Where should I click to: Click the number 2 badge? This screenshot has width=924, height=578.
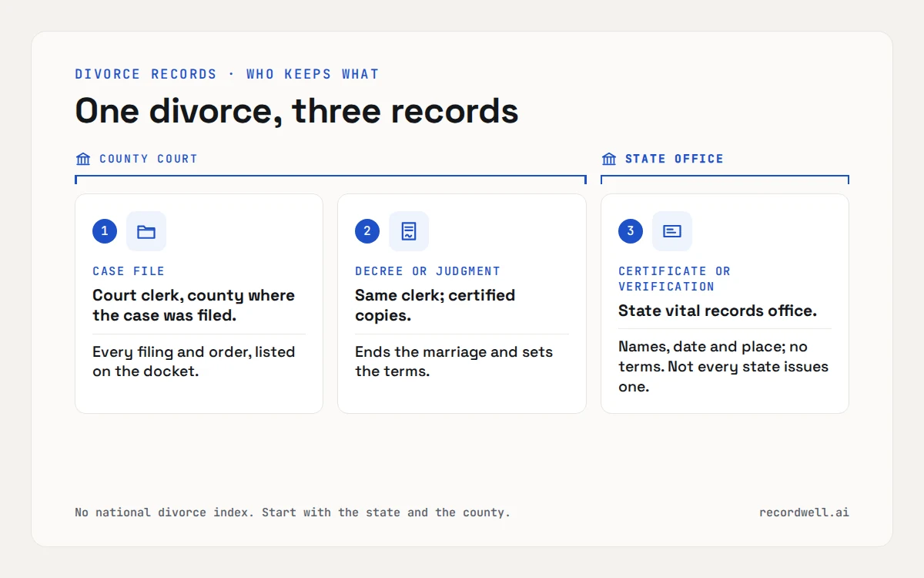(367, 231)
